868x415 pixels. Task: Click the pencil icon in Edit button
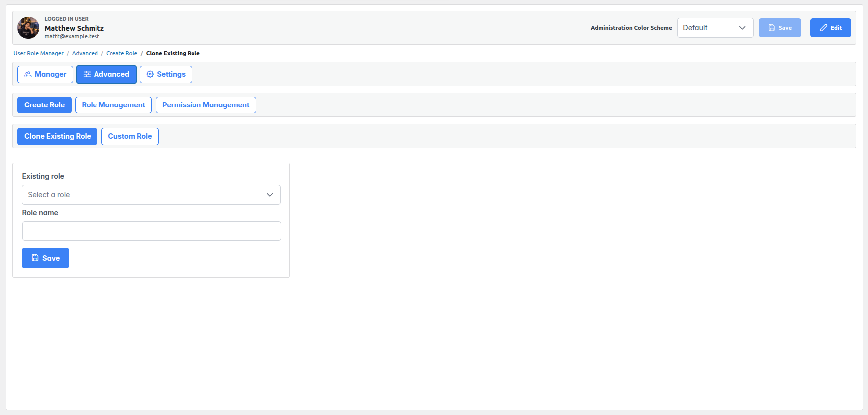pyautogui.click(x=823, y=28)
